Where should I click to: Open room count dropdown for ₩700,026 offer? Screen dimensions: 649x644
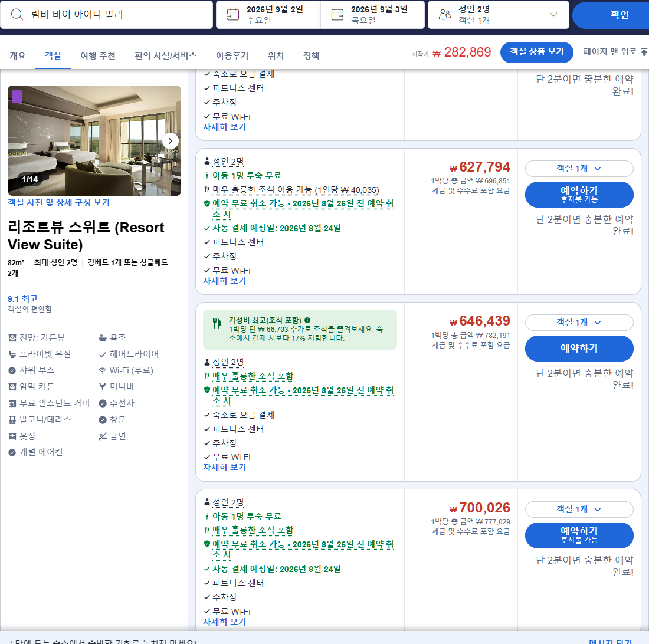point(579,510)
